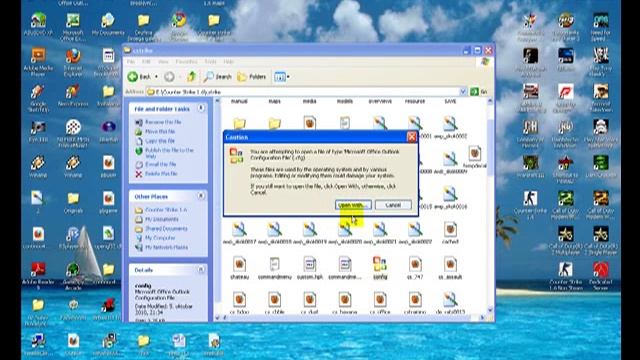The width and height of the screenshot is (640, 360).
Task: Open the Tools menu
Action: click(211, 62)
